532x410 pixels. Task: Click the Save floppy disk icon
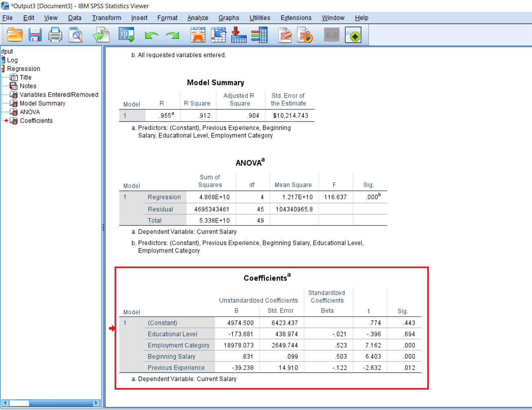click(35, 35)
